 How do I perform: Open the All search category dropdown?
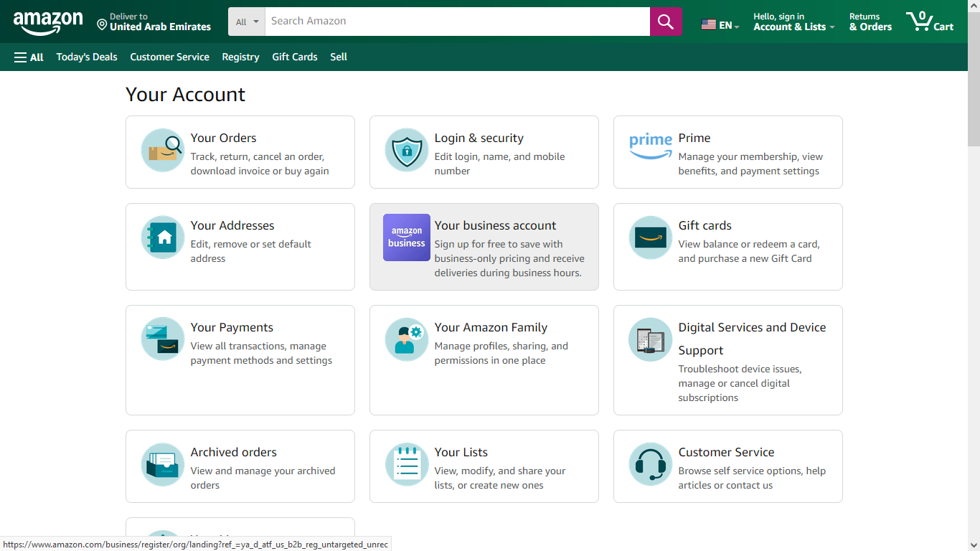click(x=247, y=22)
